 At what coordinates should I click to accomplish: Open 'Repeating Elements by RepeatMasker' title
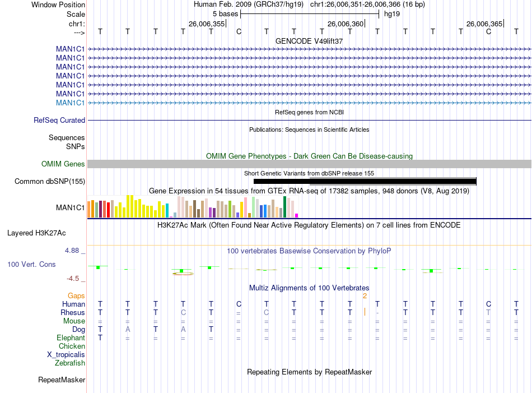tap(309, 372)
